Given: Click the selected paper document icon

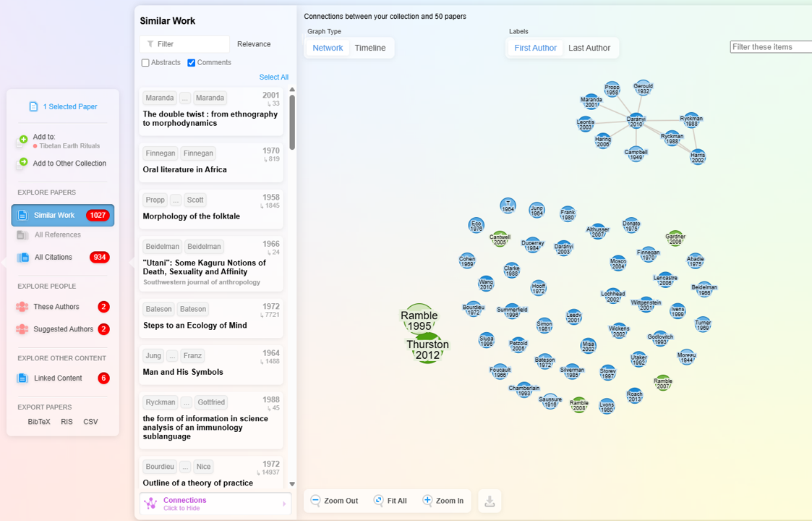Looking at the screenshot, I should (x=34, y=106).
